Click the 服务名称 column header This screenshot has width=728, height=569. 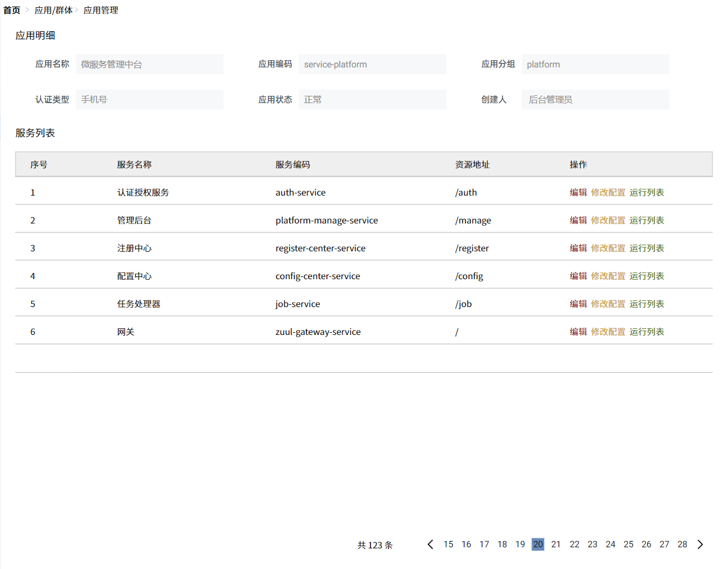[134, 164]
